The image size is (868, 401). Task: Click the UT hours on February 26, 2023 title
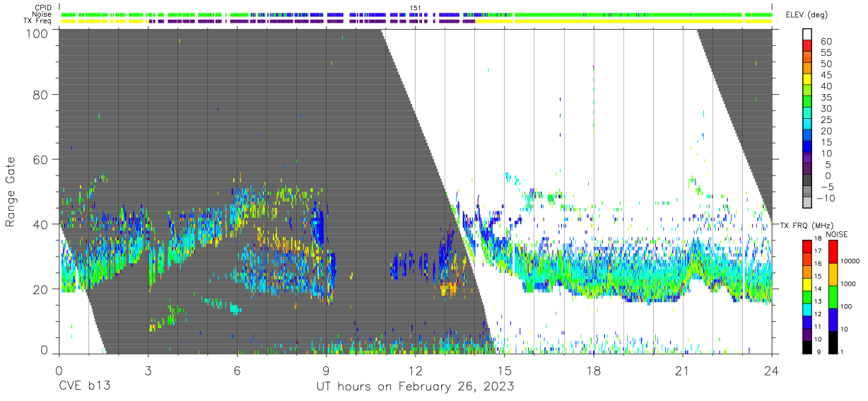(x=414, y=387)
